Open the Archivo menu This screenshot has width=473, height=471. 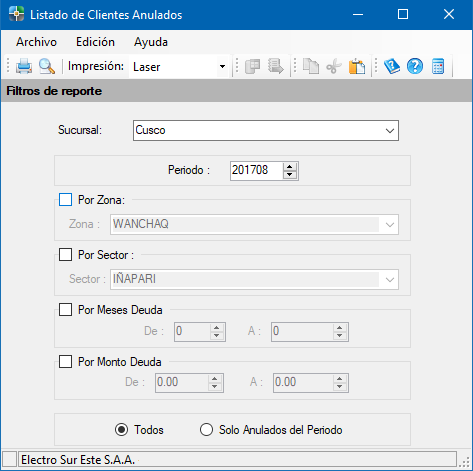36,42
